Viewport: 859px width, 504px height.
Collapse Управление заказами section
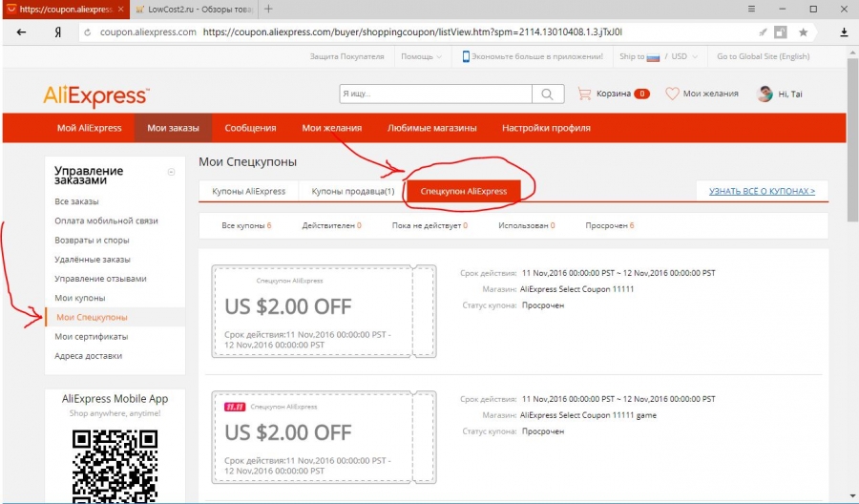point(171,172)
